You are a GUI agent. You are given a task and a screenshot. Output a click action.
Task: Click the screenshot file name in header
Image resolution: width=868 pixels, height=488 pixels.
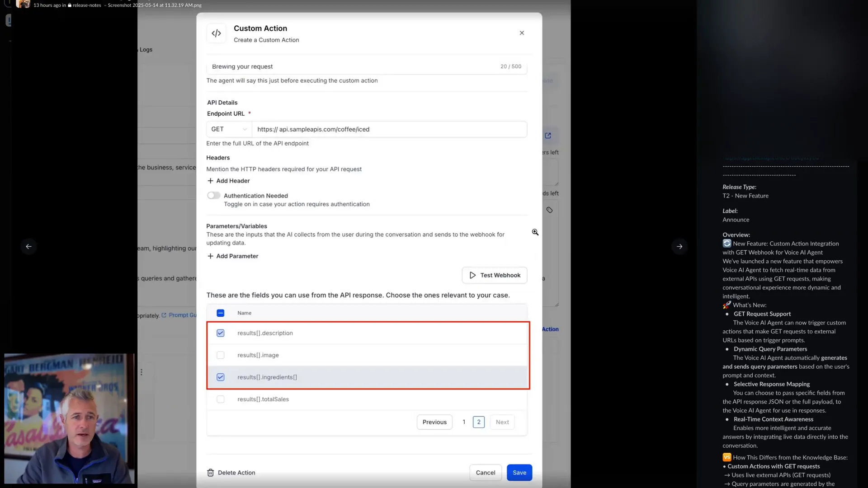pos(155,5)
